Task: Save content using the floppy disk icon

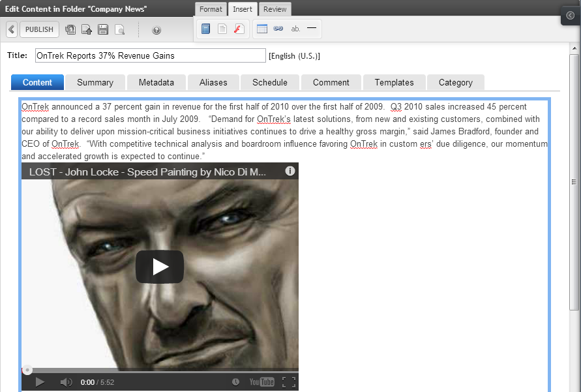Action: click(103, 29)
